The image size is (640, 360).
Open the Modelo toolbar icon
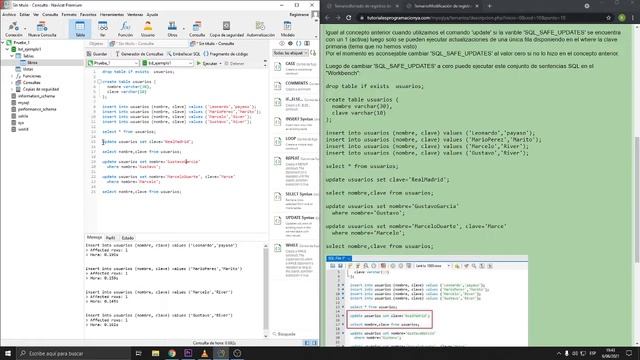(287, 29)
